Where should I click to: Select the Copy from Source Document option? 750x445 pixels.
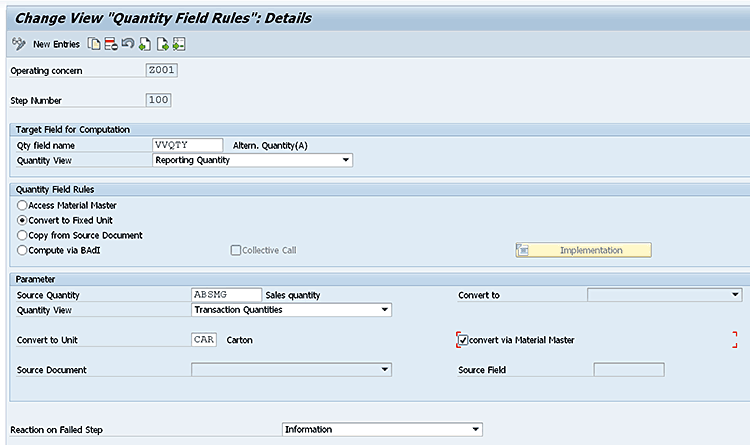tap(22, 235)
